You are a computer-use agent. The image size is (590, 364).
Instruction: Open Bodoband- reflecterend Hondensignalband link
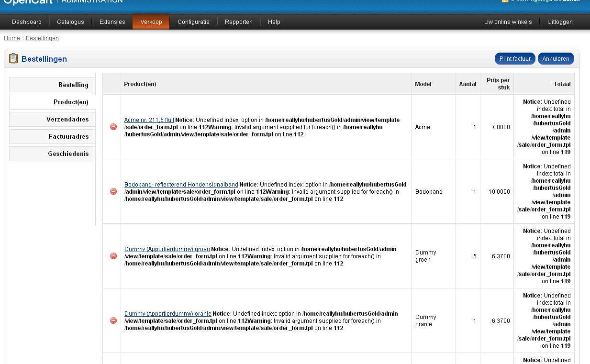[x=181, y=184]
